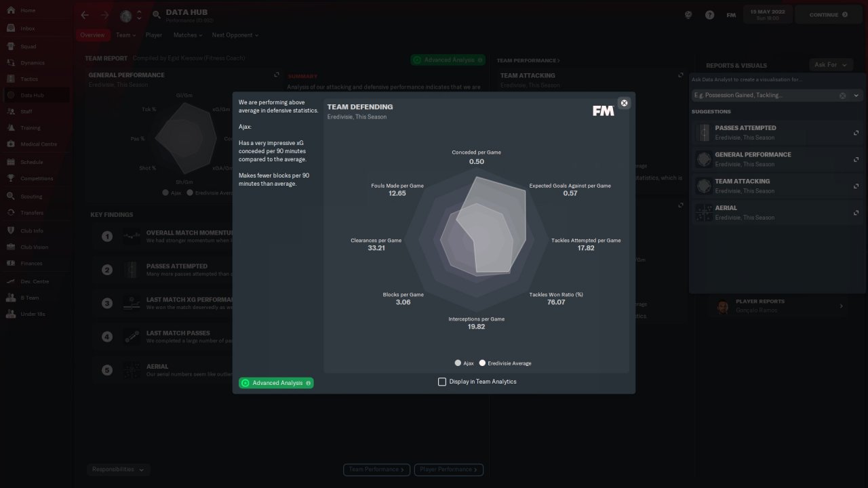Open the Staff section
The height and width of the screenshot is (488, 868).
point(35,112)
